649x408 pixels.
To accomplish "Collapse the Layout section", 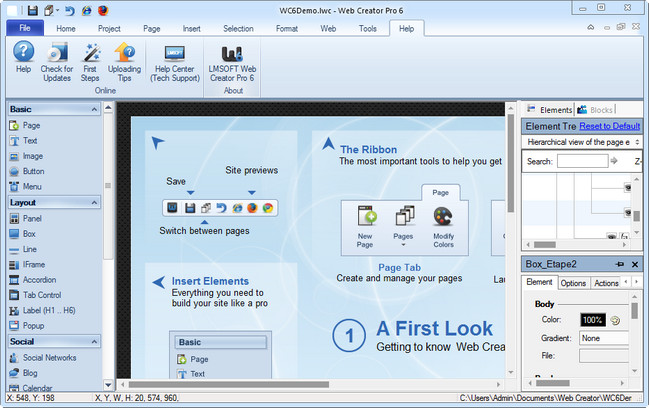I will 94,202.
